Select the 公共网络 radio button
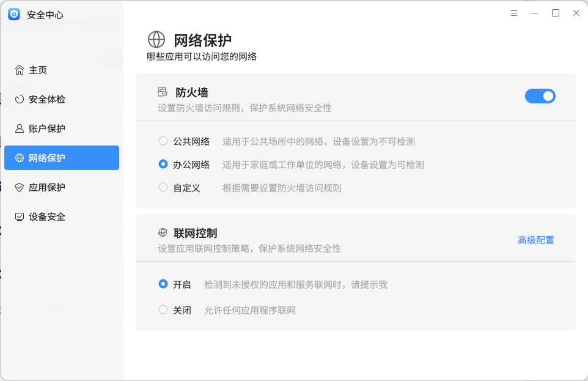 pyautogui.click(x=163, y=140)
